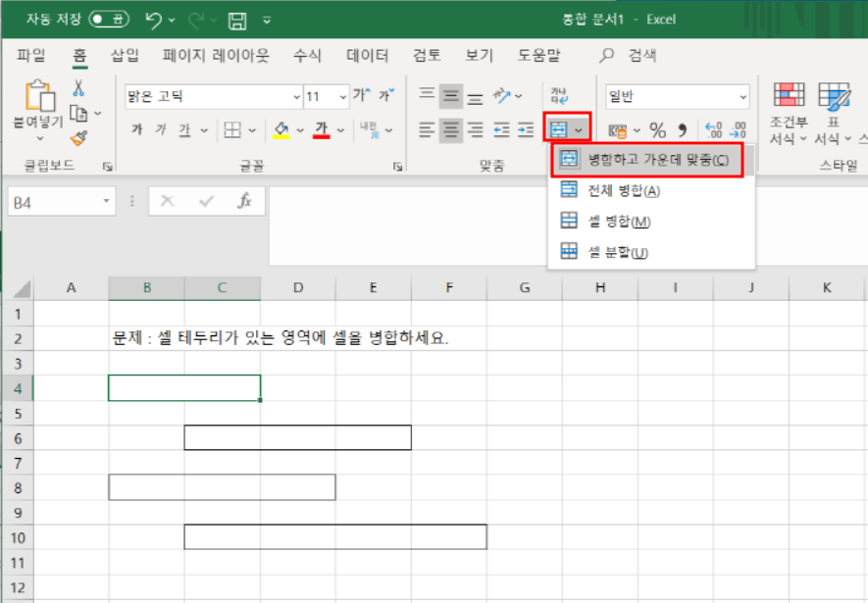
Task: Open the 일반 number format dropdown
Action: [x=742, y=97]
